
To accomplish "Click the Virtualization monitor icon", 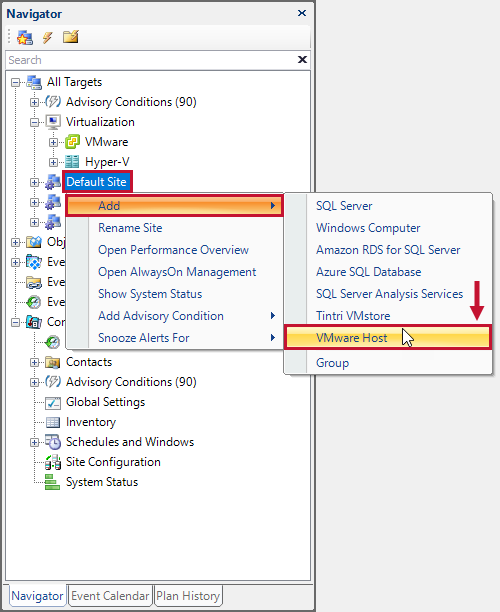I will tap(53, 122).
